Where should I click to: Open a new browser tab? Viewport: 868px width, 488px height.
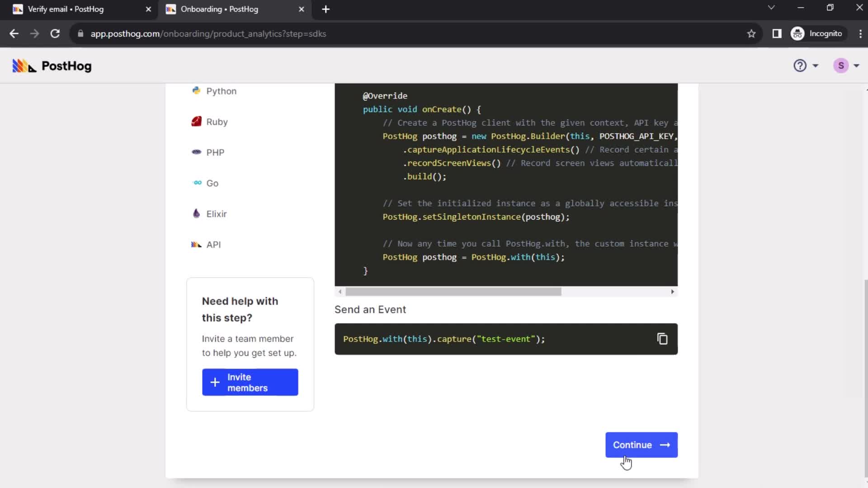coord(326,9)
